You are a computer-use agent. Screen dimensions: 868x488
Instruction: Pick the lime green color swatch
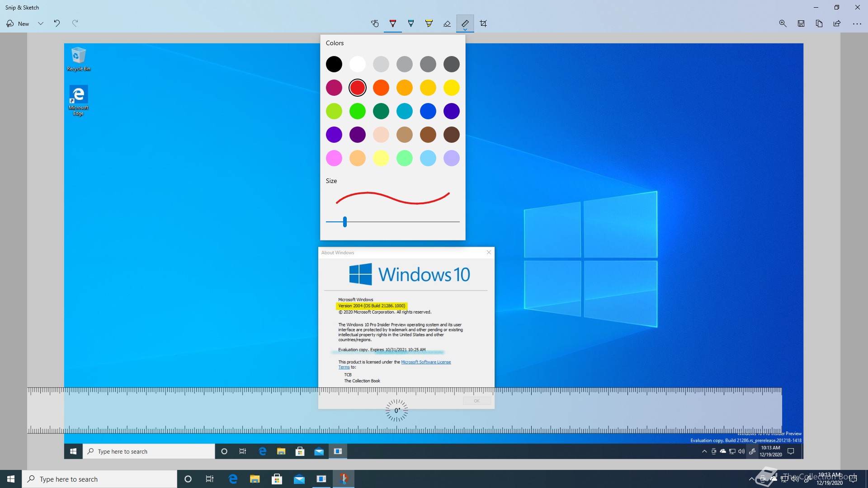334,111
